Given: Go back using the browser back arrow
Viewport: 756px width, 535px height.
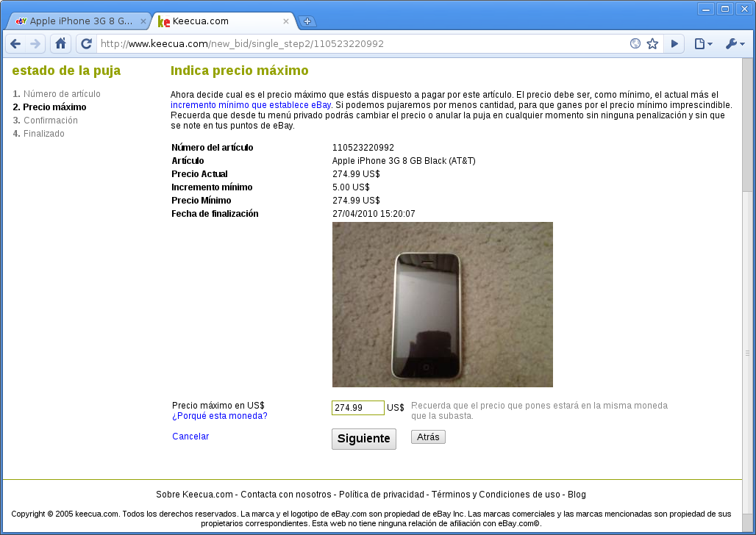Looking at the screenshot, I should click(15, 44).
